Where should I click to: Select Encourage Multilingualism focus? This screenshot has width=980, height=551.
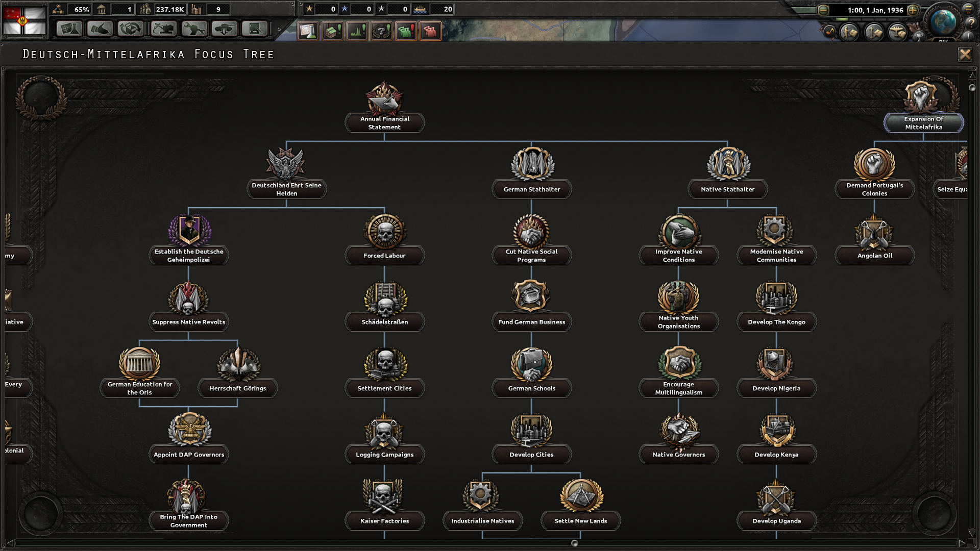click(x=678, y=372)
